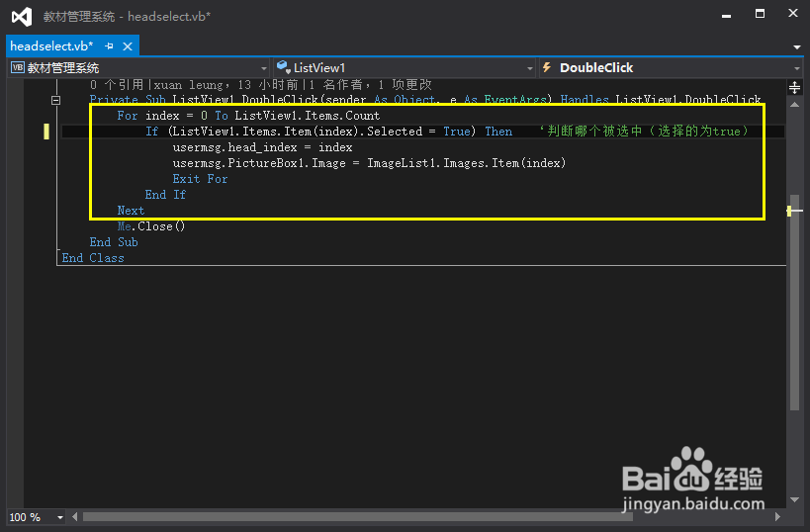
Task: Open the document tab overflow dropdown
Action: click(x=797, y=47)
